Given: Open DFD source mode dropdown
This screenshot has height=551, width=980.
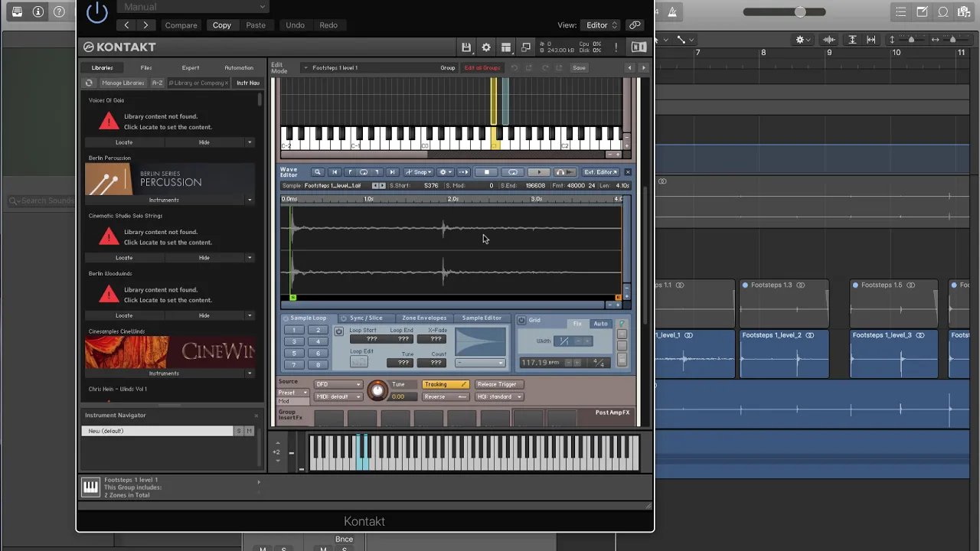Looking at the screenshot, I should pos(338,384).
